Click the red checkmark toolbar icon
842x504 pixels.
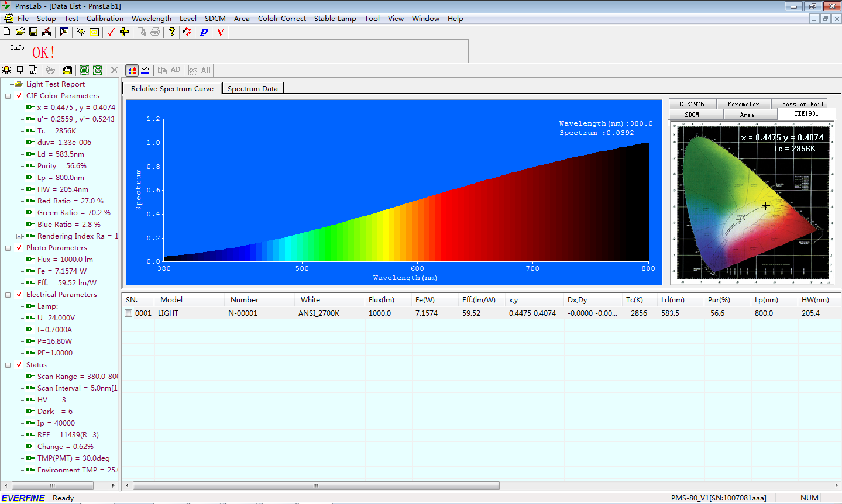111,32
